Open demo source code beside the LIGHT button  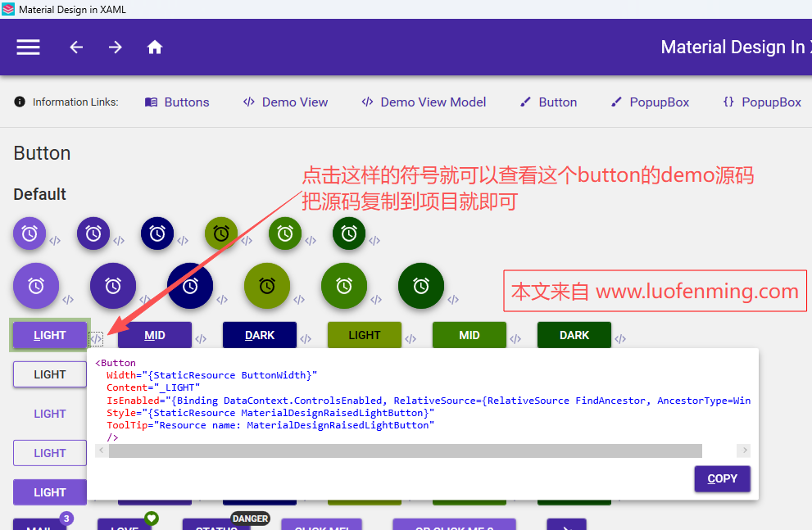coord(96,337)
